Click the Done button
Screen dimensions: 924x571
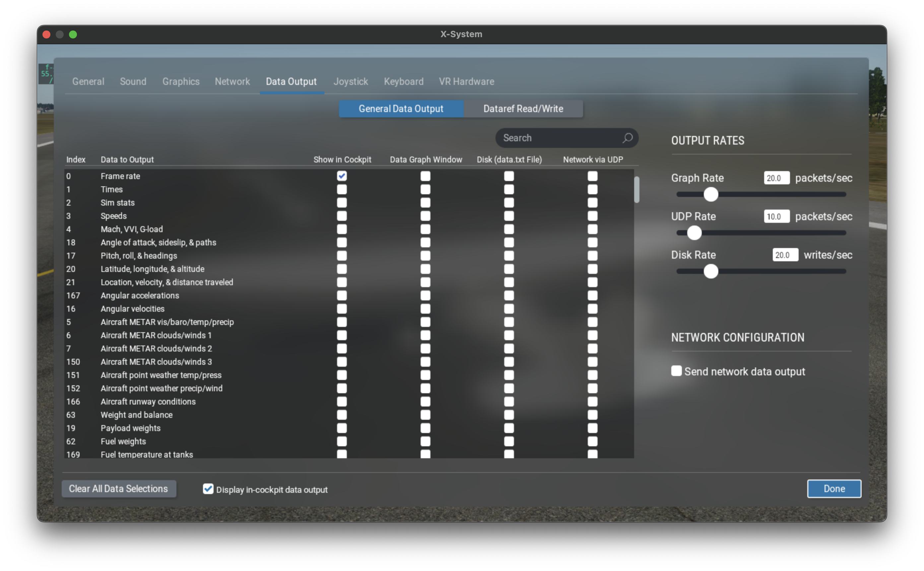tap(834, 489)
